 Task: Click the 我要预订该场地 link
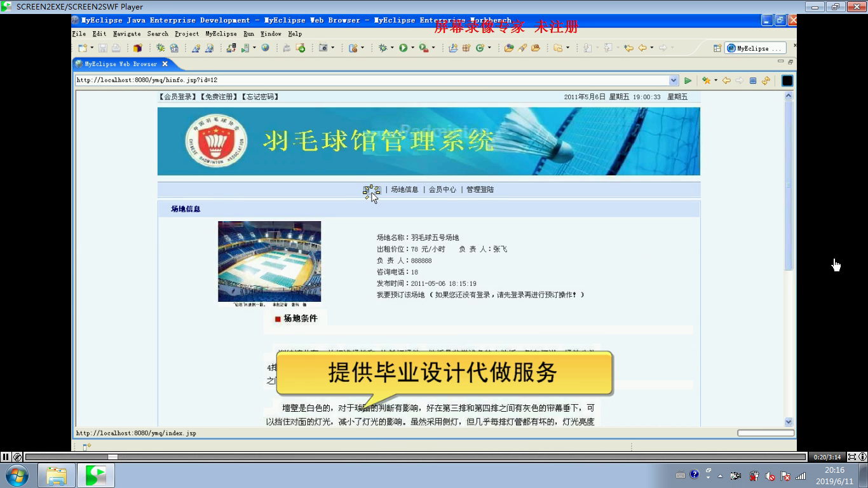pyautogui.click(x=400, y=295)
